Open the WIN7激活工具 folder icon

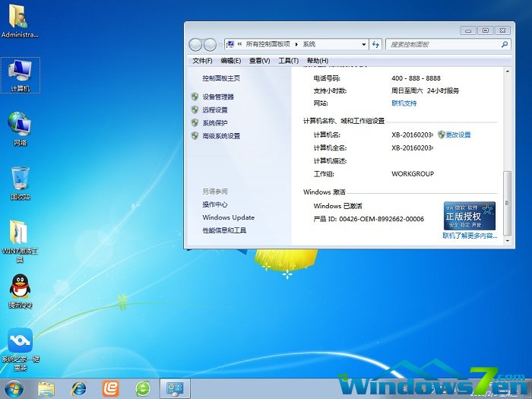tap(20, 241)
